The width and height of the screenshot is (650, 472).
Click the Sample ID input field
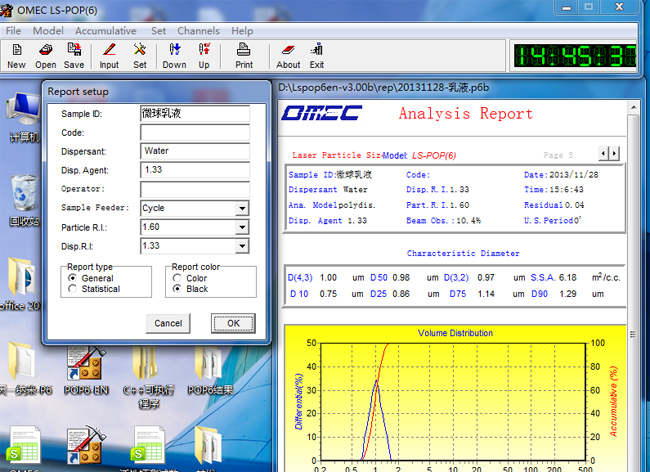pyautogui.click(x=195, y=114)
